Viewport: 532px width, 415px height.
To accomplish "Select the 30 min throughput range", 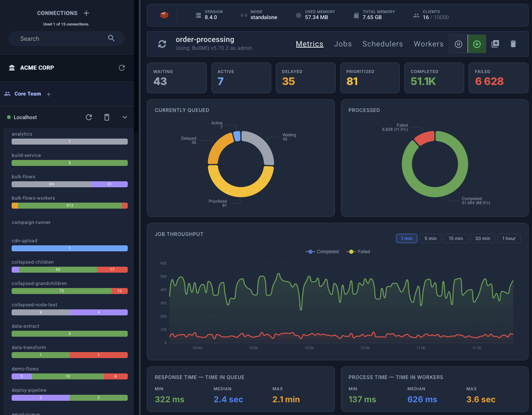I will [483, 239].
